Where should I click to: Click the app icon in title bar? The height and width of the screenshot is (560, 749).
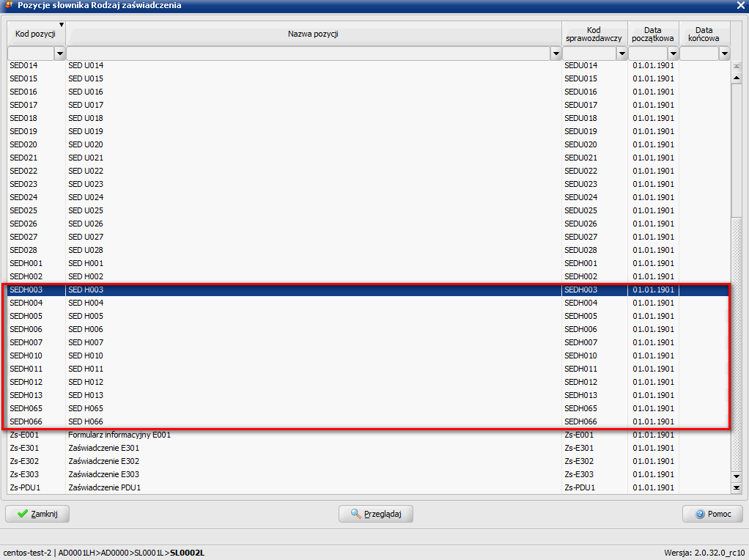8,5
